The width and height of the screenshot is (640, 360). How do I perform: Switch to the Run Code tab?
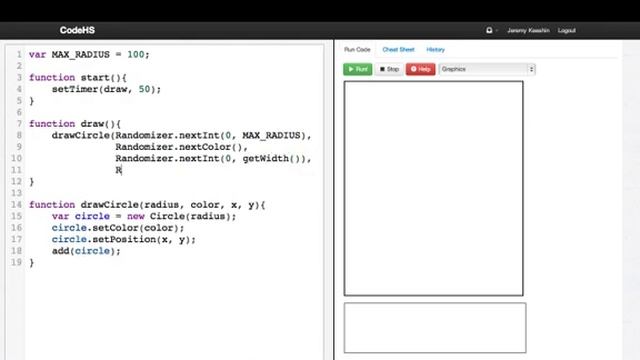coord(357,49)
